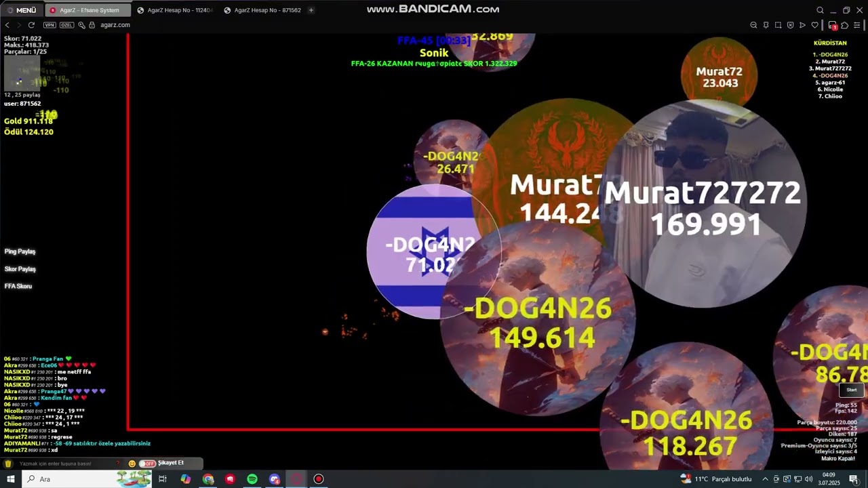Go back with browser back arrow
Screen dimensions: 868x488
(7, 25)
